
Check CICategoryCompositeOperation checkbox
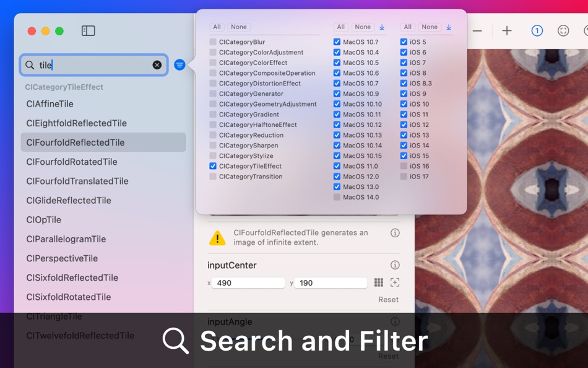click(x=213, y=73)
